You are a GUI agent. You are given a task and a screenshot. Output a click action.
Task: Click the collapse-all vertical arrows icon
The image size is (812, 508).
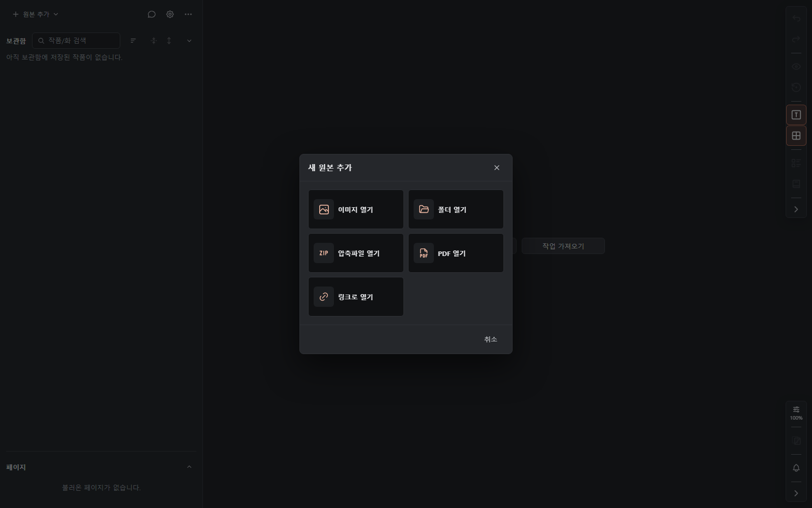click(x=154, y=41)
